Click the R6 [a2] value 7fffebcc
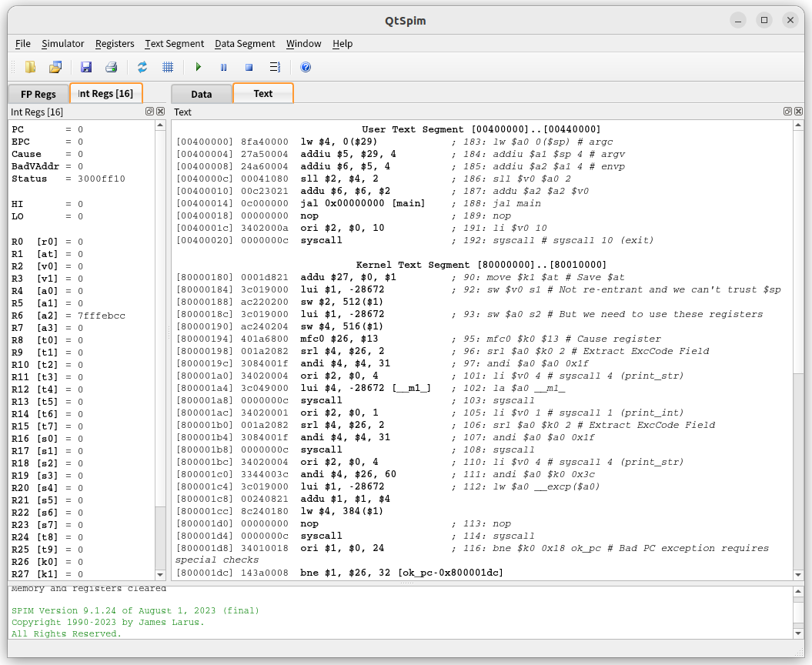The width and height of the screenshot is (812, 665). [102, 316]
